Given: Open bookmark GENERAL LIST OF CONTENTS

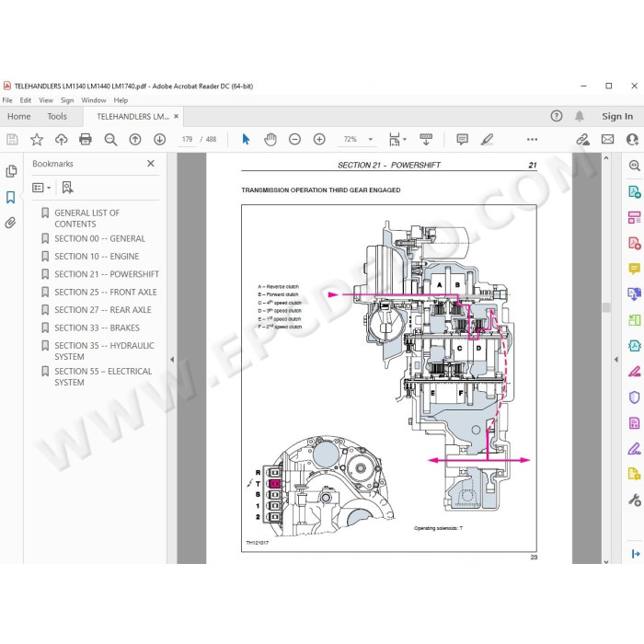Looking at the screenshot, I should pos(86,219).
